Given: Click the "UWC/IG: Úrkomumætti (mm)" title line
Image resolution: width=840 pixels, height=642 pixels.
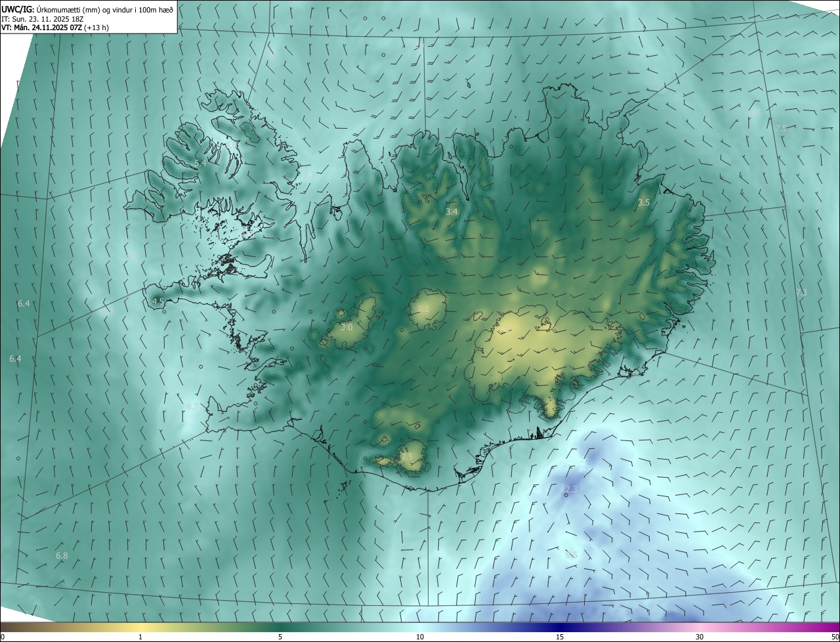Looking at the screenshot, I should [x=87, y=9].
